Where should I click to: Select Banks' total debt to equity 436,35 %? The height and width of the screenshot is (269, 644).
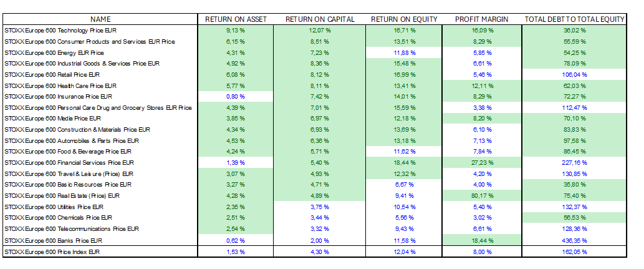575,240
